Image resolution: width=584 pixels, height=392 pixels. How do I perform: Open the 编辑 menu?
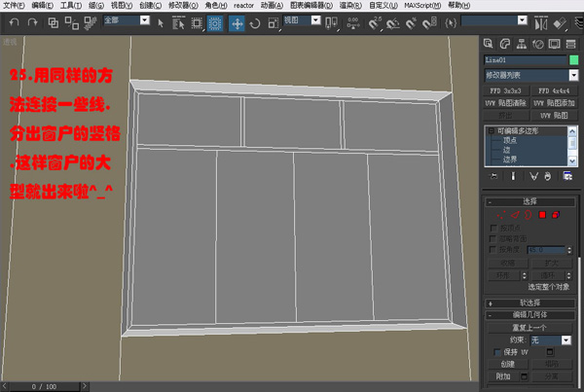coord(42,6)
